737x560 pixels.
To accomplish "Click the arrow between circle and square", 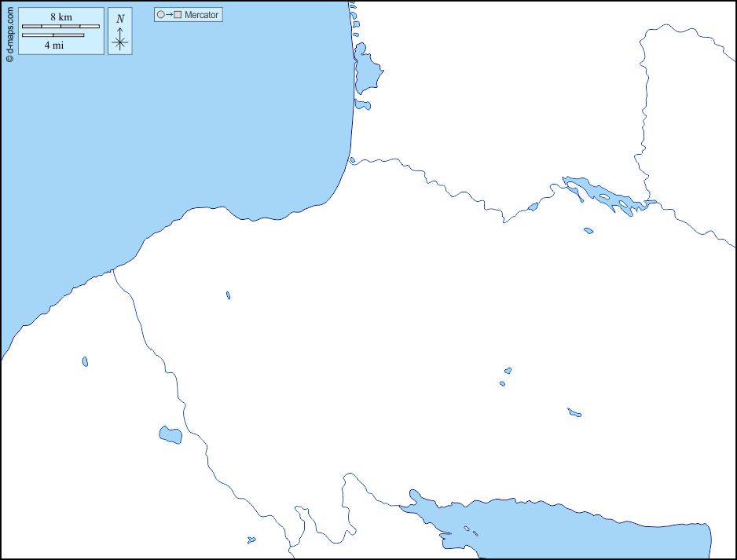I will (169, 15).
